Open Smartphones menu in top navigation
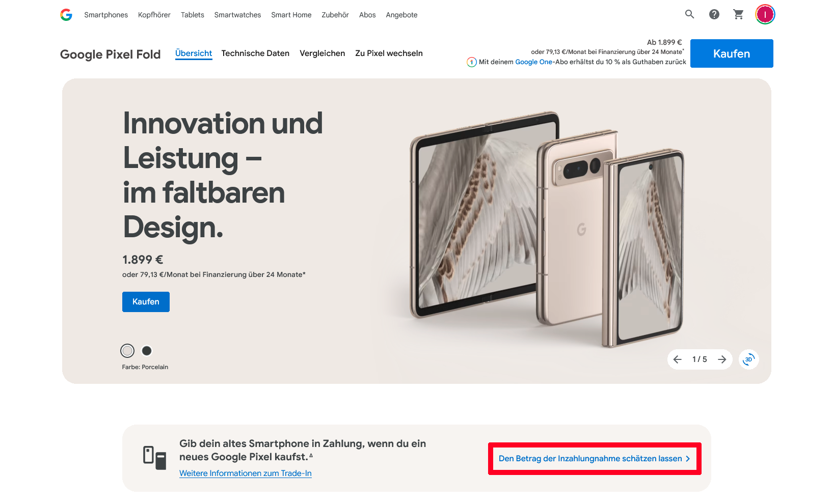Viewport: 833px width, 504px height. click(x=106, y=15)
